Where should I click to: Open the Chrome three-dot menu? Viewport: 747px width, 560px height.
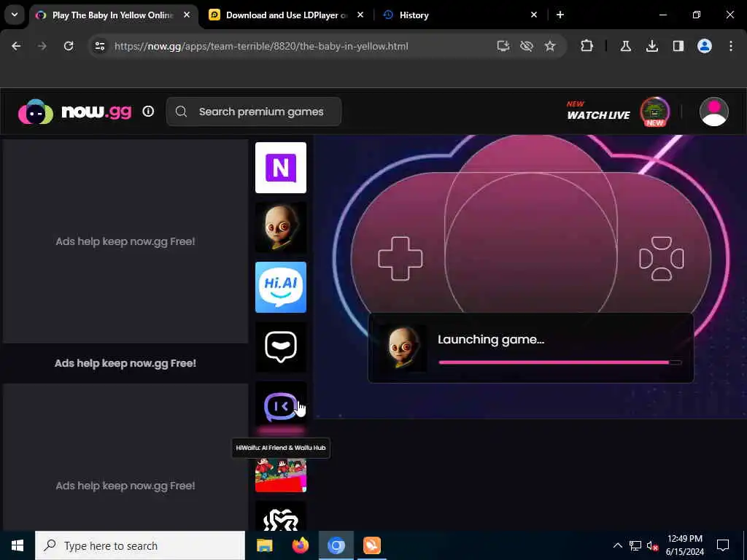[x=731, y=46]
